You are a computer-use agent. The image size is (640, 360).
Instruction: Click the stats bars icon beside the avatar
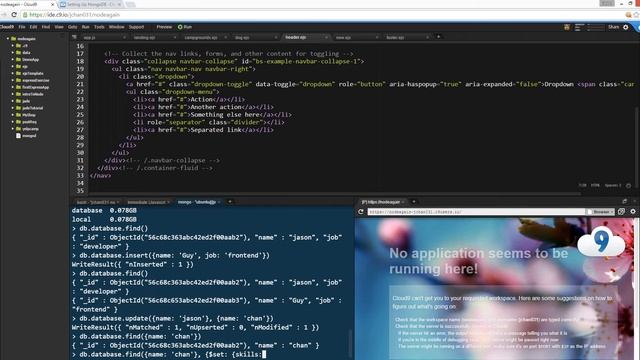(579, 27)
